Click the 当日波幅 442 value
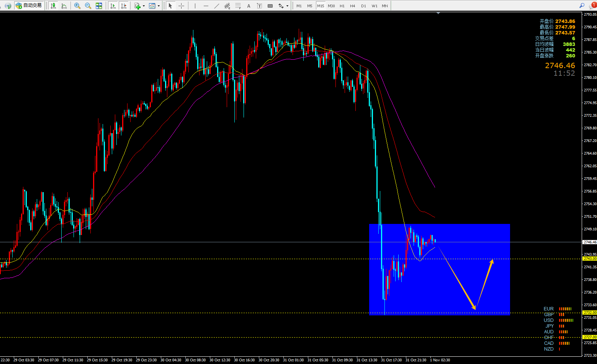This screenshot has width=597, height=364. coord(570,50)
